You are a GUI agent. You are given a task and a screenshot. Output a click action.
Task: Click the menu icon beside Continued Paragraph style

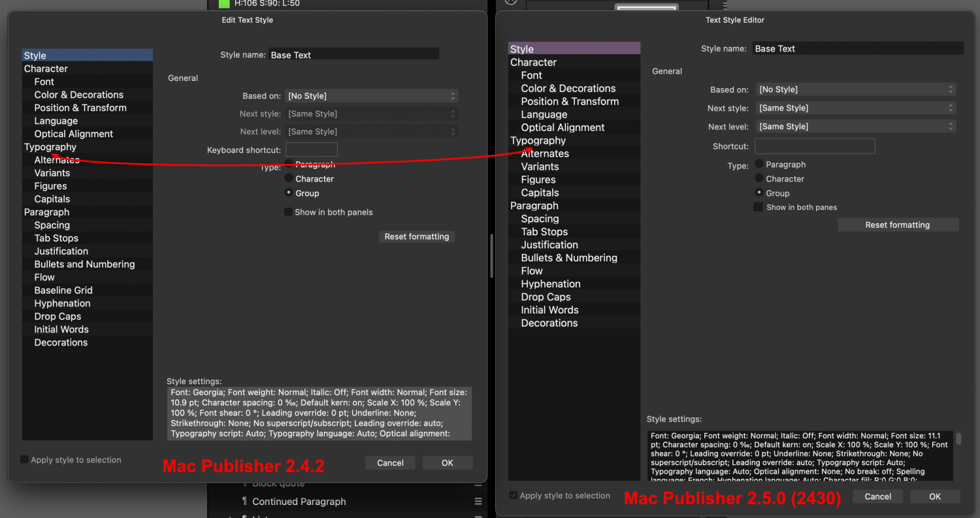click(x=478, y=502)
